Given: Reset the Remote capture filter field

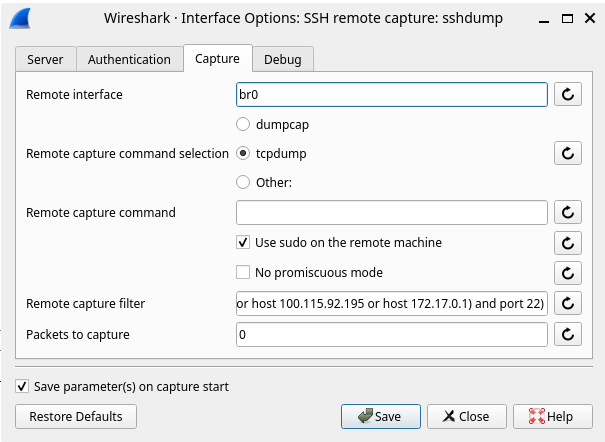Looking at the screenshot, I should [567, 304].
